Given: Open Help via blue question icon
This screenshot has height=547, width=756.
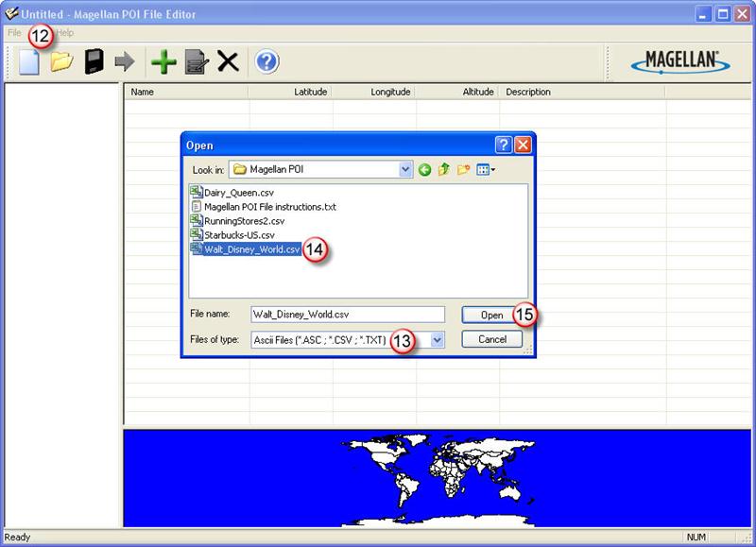Looking at the screenshot, I should click(x=267, y=62).
